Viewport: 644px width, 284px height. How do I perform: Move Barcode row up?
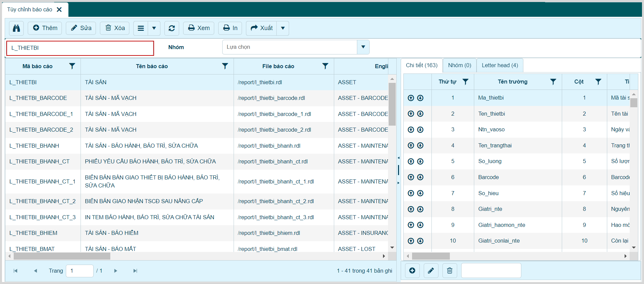(411, 177)
